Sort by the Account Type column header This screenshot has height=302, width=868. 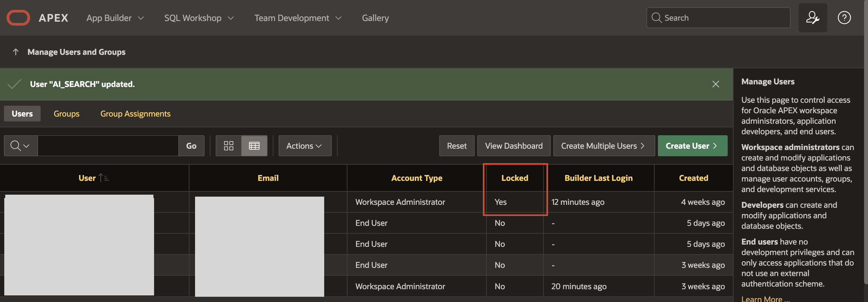coord(417,178)
